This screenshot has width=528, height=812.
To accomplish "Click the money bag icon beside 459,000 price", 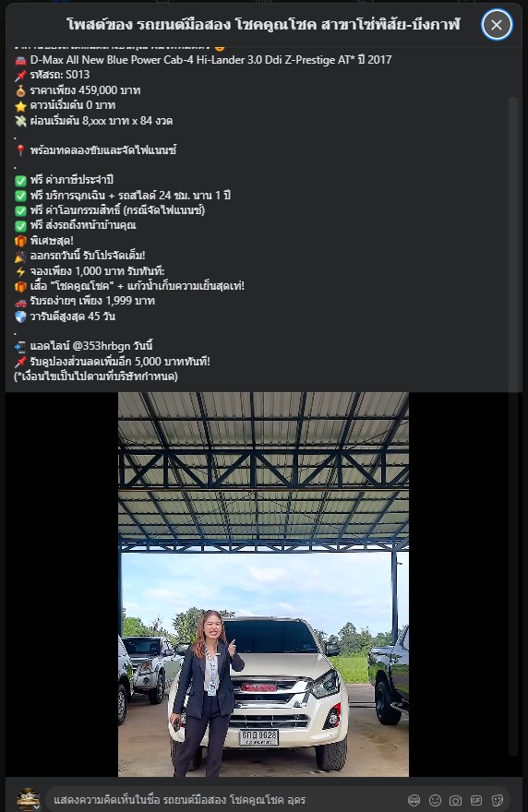I will coord(20,90).
